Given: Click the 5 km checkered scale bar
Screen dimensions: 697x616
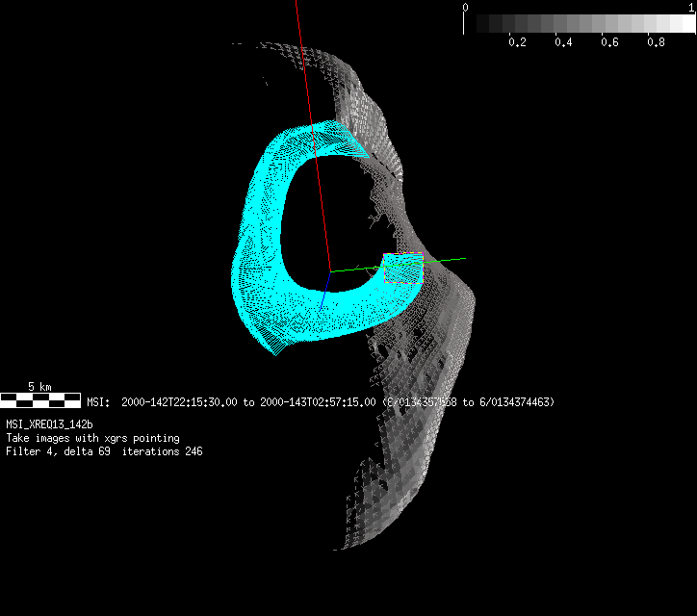Looking at the screenshot, I should click(x=39, y=399).
